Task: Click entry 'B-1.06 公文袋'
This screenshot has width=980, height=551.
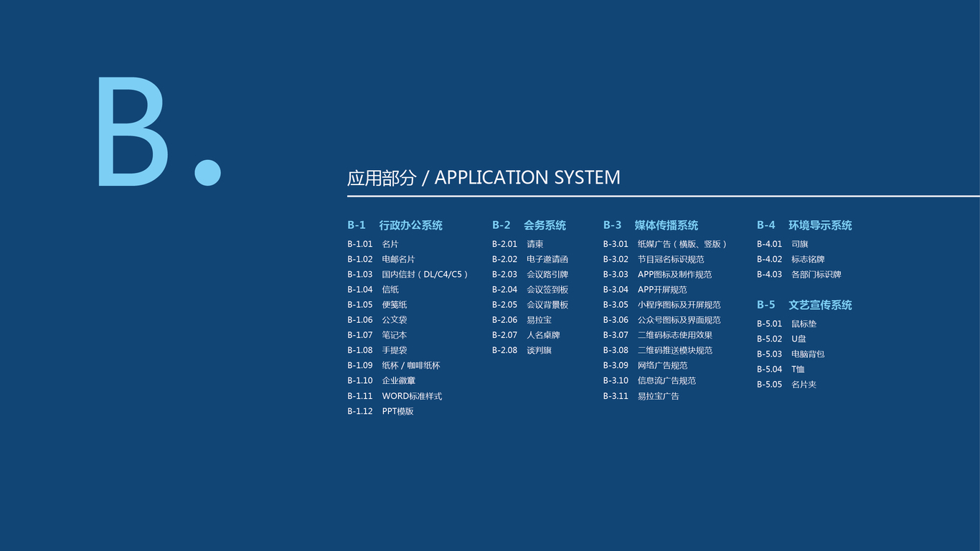Action: click(x=377, y=320)
